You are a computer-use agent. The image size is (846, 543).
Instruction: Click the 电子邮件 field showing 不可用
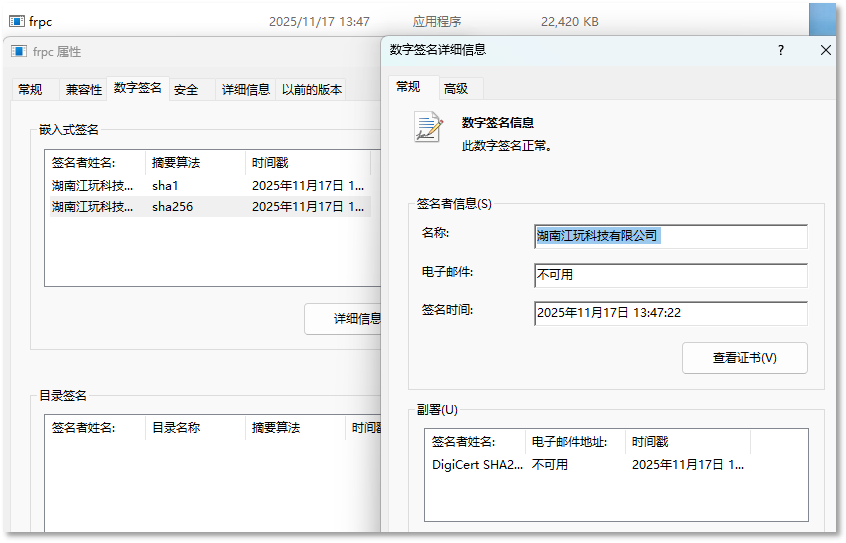(671, 275)
